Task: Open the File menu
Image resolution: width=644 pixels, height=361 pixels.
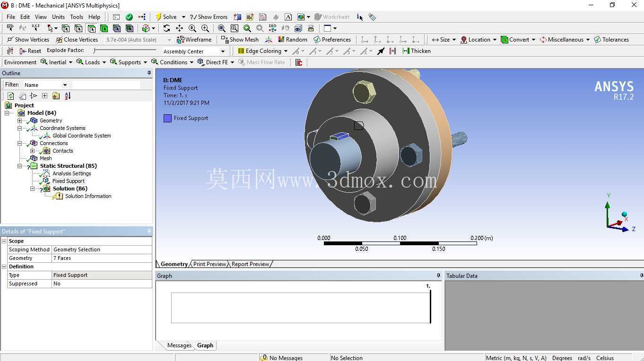Action: pos(11,17)
